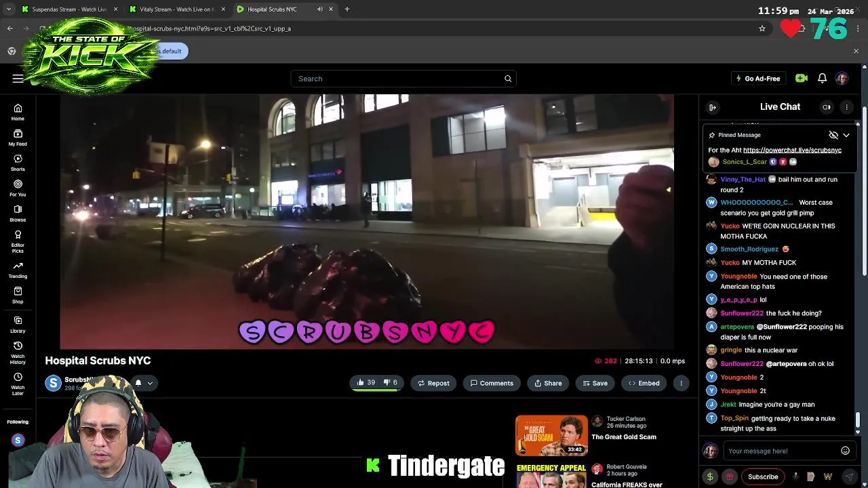Open Library in the sidebar
The image size is (868, 488).
18,325
